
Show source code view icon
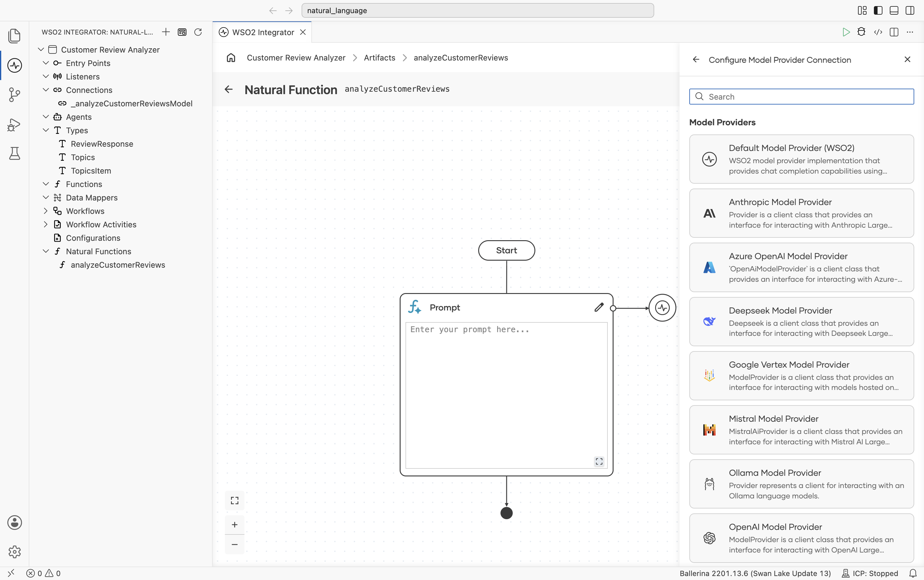click(x=878, y=32)
